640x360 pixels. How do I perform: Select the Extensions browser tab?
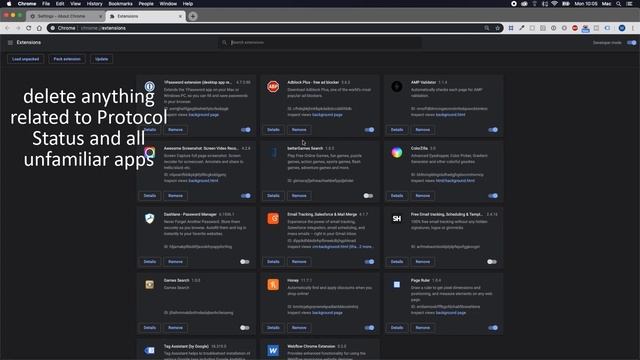[146, 16]
